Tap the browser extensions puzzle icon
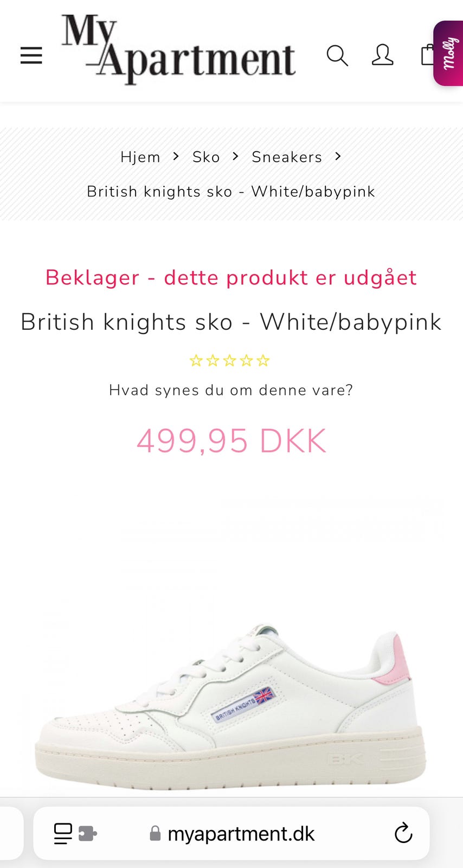 point(88,833)
